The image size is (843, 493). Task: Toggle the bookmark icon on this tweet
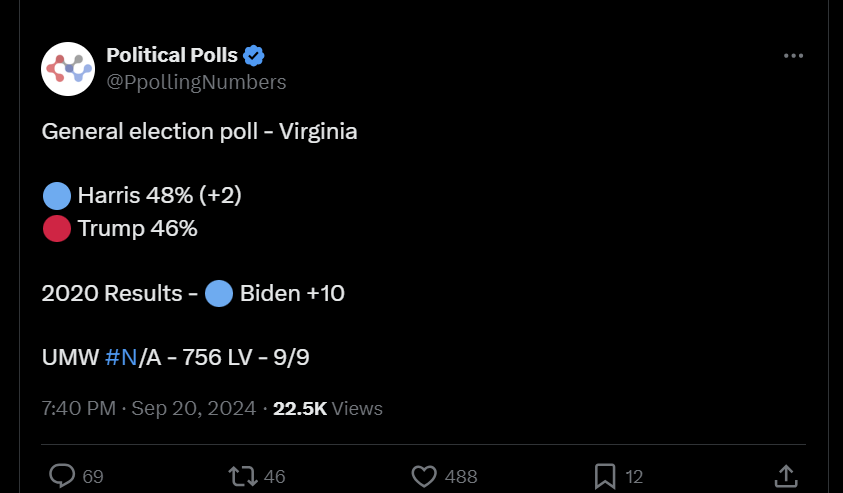[x=605, y=476]
